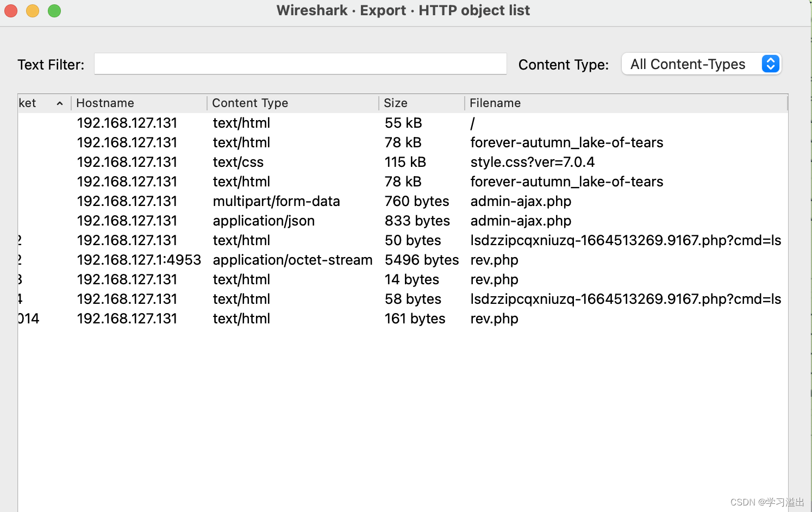This screenshot has height=512, width=812.
Task: Sort by the Packet column header
Action: (43, 103)
